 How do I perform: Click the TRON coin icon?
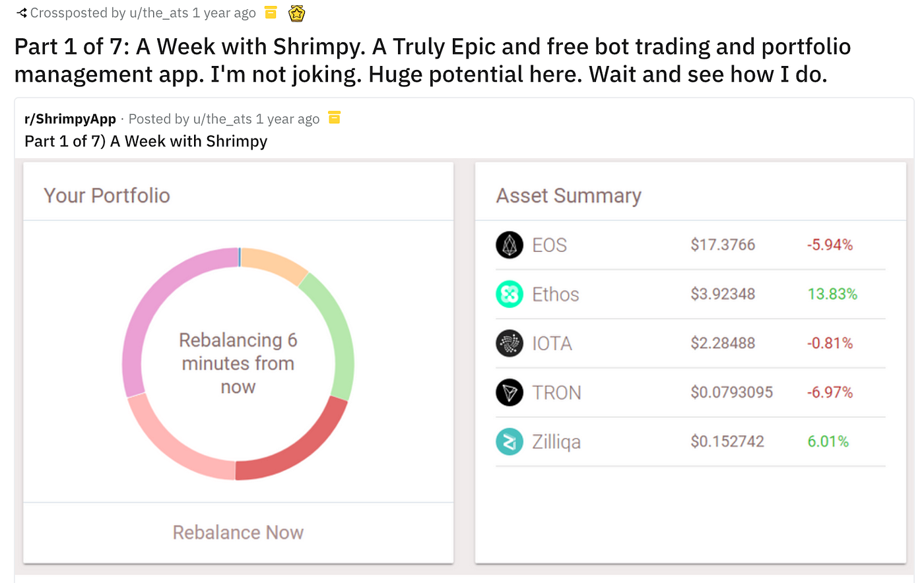point(509,393)
